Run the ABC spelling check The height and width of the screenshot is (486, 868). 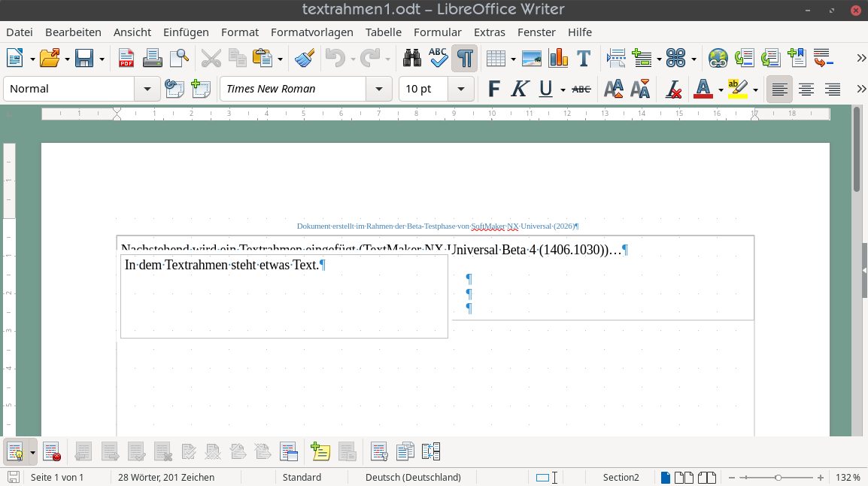coord(438,58)
